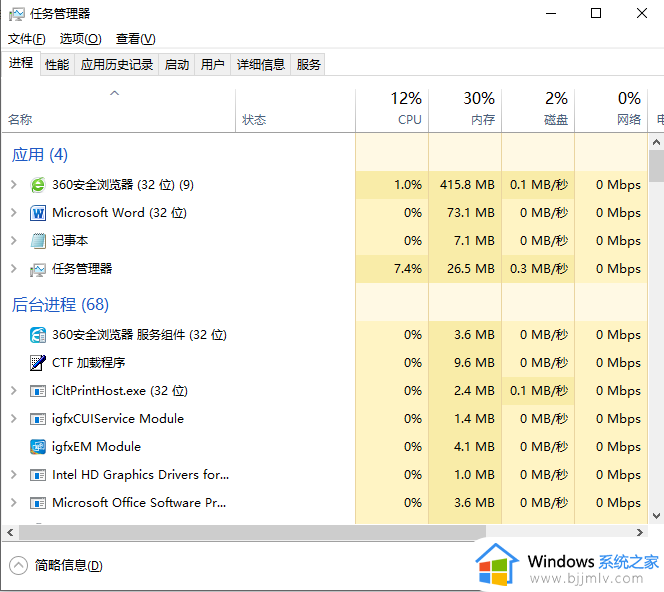Switch to the 启动 tab

click(x=177, y=65)
